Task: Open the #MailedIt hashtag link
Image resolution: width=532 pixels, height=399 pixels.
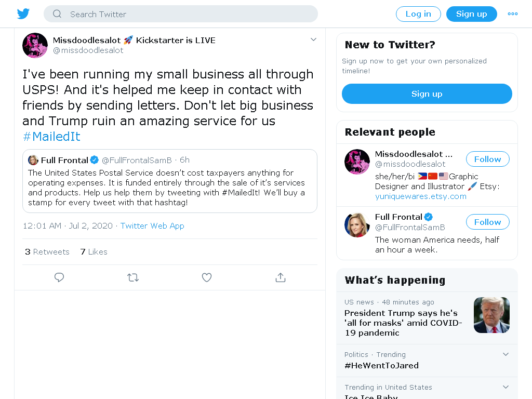Action: [51, 137]
